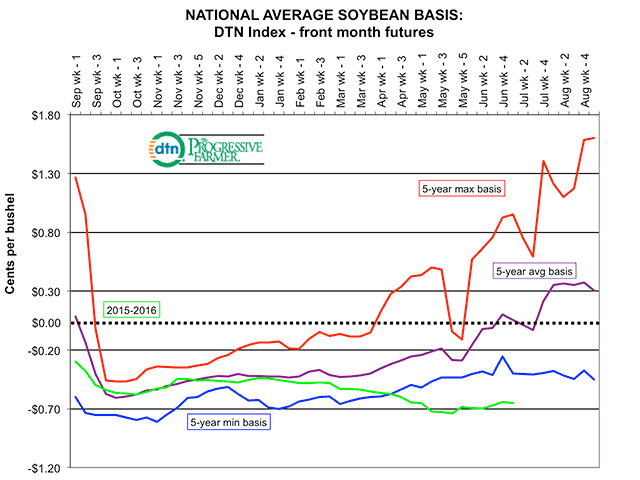Image resolution: width=640 pixels, height=480 pixels.
Task: Click the 'Jan wk - 2' x-axis label
Action: tap(260, 82)
